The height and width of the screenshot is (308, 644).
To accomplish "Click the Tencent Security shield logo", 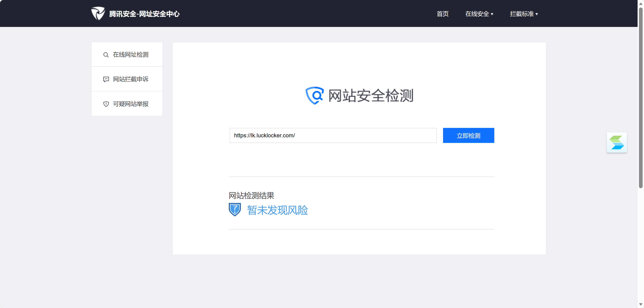I will click(98, 13).
